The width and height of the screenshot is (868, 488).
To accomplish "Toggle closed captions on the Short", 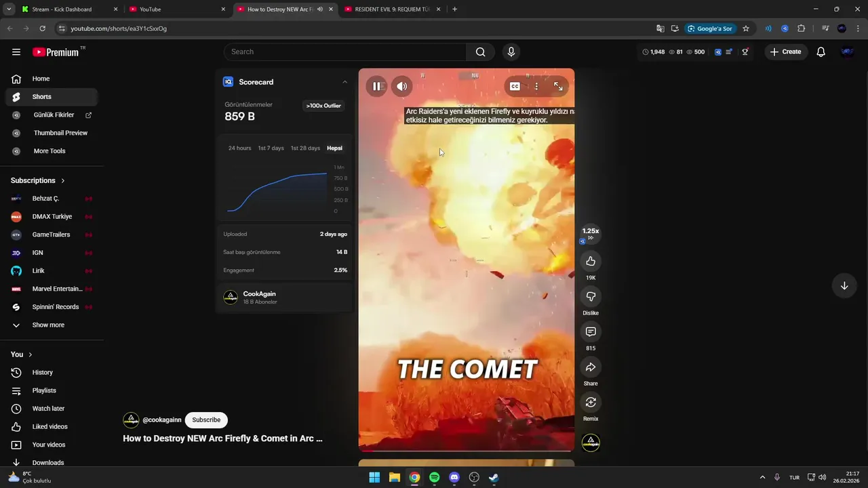I will (x=515, y=86).
